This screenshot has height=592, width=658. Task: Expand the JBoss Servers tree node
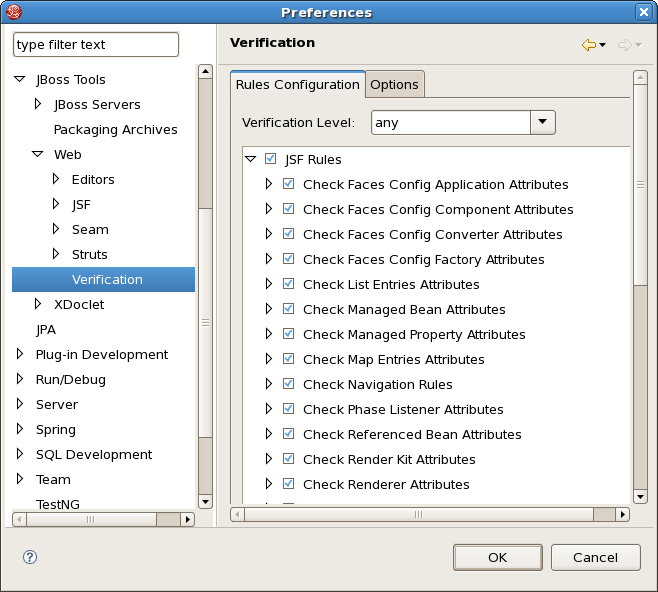(x=38, y=104)
